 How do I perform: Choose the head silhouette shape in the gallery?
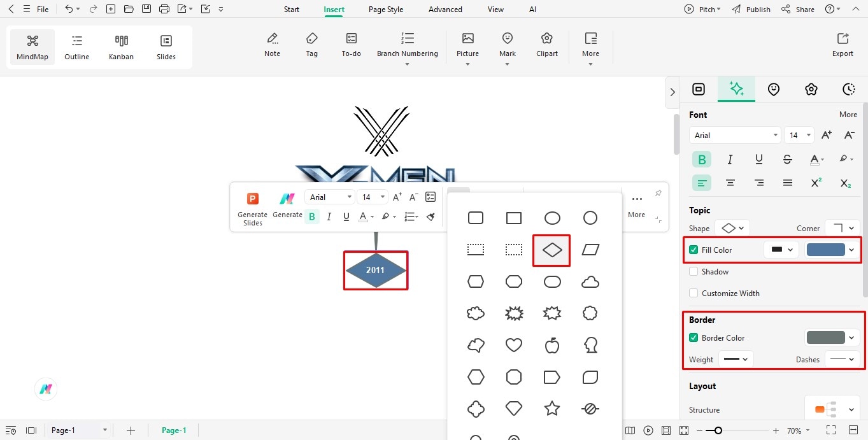click(x=590, y=345)
